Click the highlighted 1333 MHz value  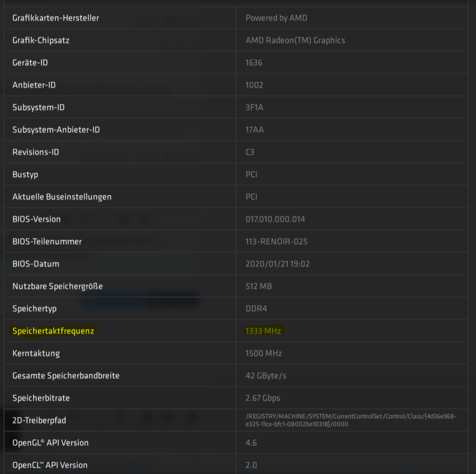pyautogui.click(x=263, y=331)
